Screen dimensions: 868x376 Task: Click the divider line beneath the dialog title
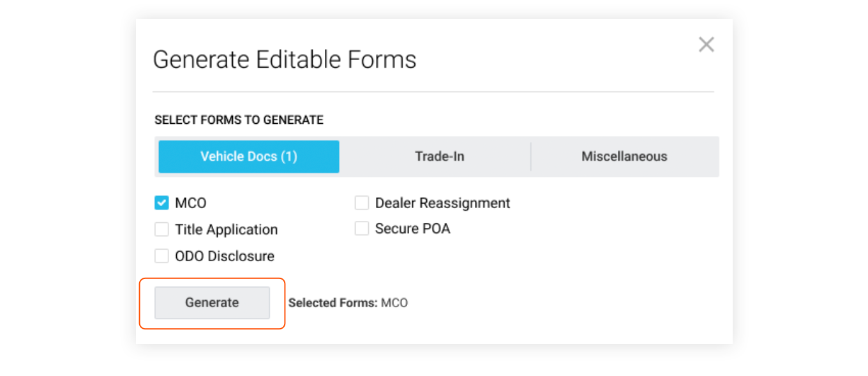(433, 92)
